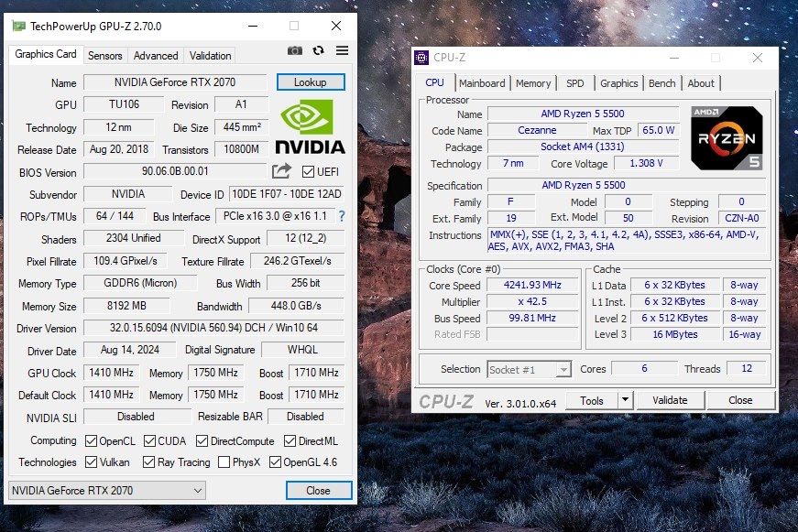Click the Multiplier value x 42.5
This screenshot has width=798, height=532.
532,301
